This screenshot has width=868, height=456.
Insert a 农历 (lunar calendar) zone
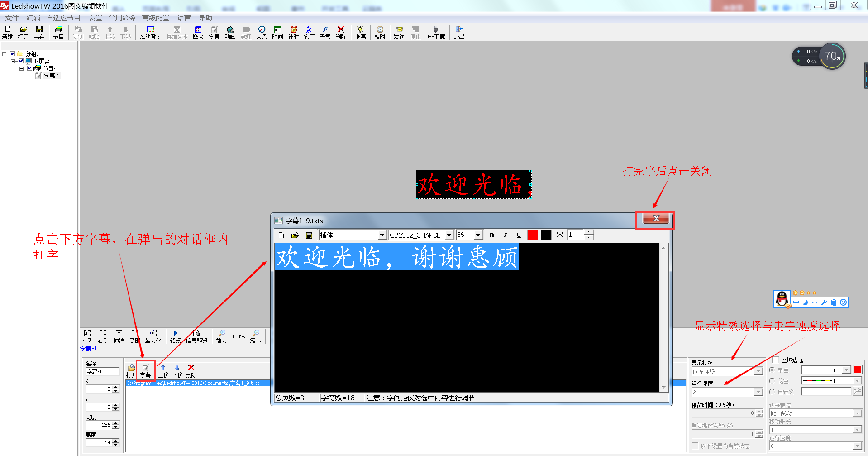[x=309, y=32]
